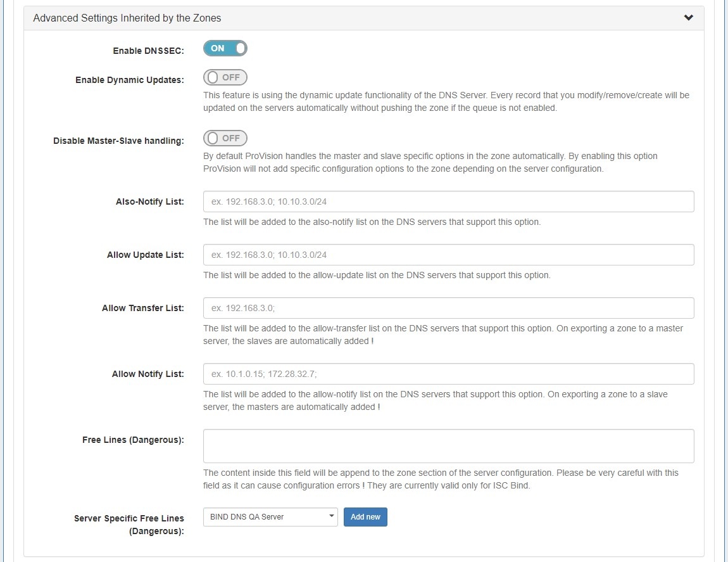Click the Allow Transfer List label
This screenshot has width=728, height=562.
tap(143, 308)
